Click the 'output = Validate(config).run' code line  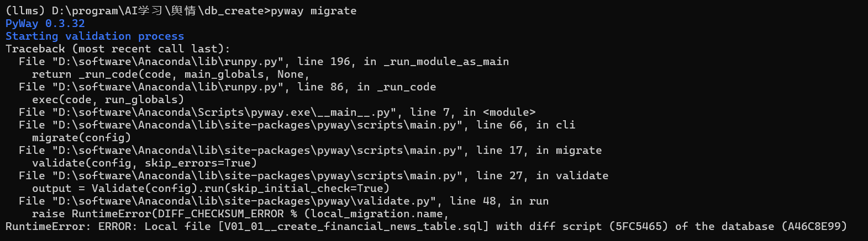[211, 189]
